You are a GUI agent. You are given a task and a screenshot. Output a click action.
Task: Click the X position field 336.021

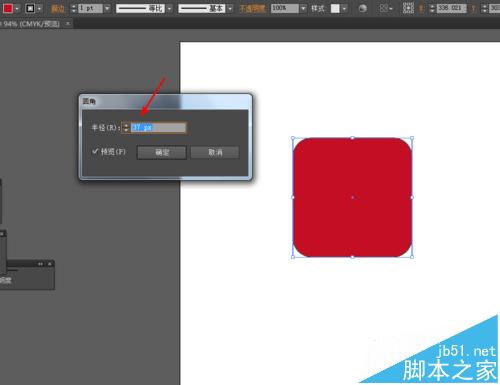point(451,8)
